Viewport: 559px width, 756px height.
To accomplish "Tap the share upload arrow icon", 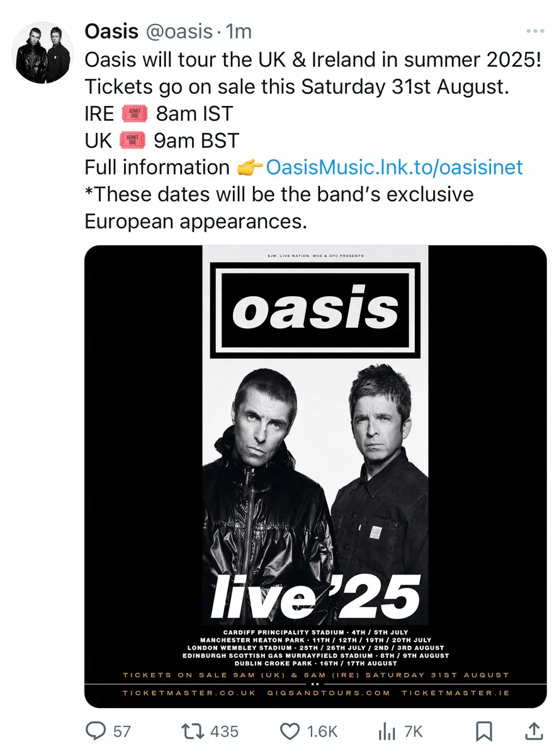I will tap(533, 730).
